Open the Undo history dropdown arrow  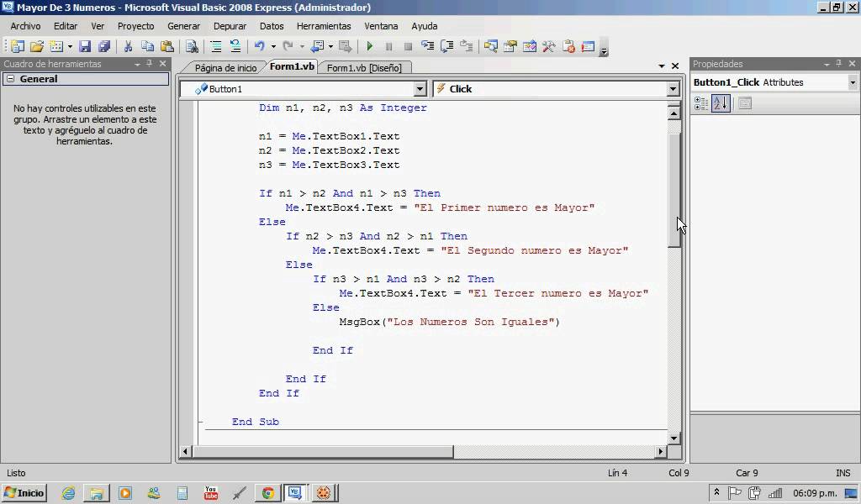pos(273,46)
